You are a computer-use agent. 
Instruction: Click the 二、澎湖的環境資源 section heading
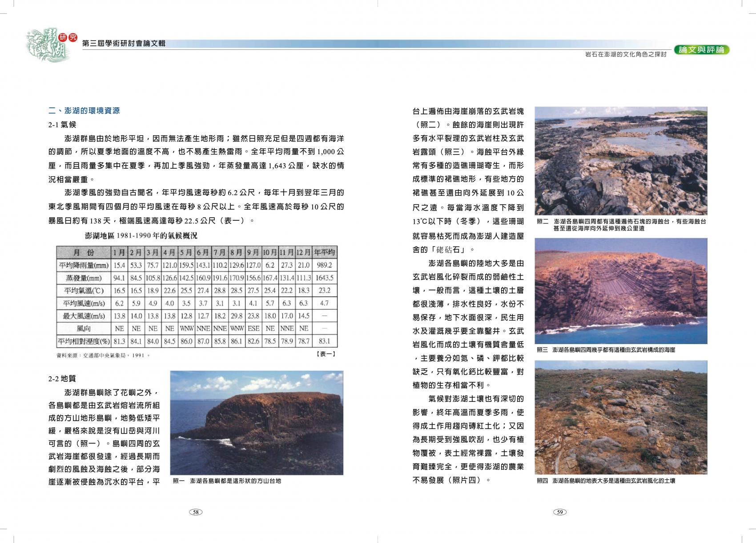pos(84,111)
